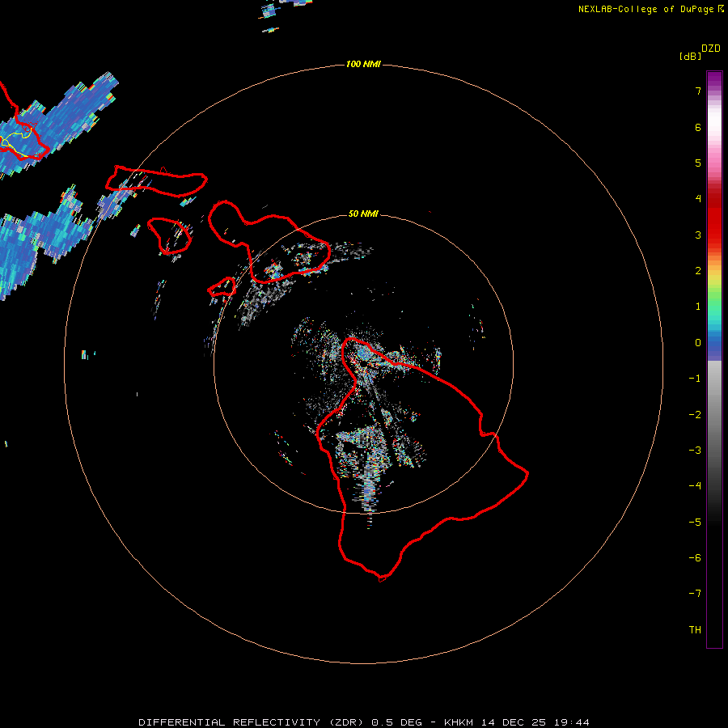Select the 7 value on the color scale
Image resolution: width=728 pixels, height=728 pixels.
698,91
